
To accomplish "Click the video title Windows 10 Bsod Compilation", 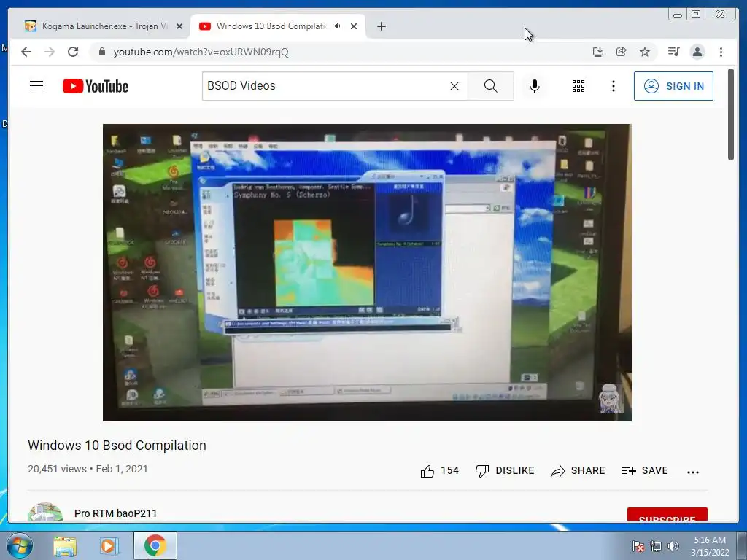I will point(117,446).
